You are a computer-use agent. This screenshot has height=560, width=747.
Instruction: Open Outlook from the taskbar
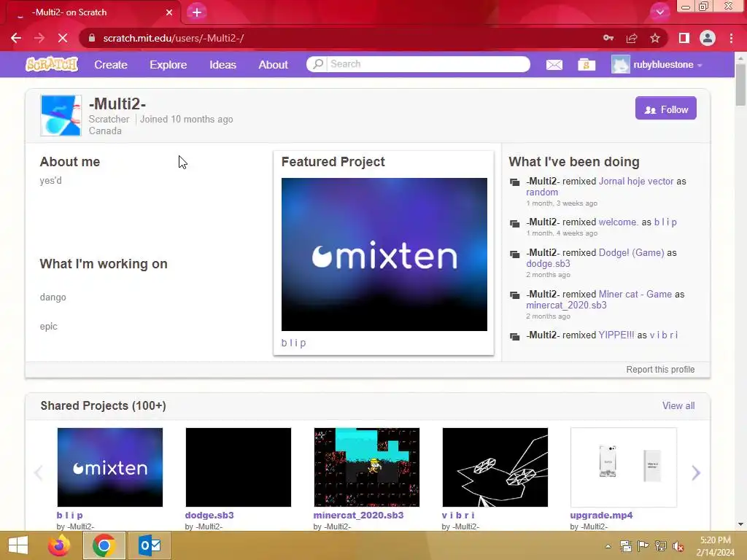point(150,545)
